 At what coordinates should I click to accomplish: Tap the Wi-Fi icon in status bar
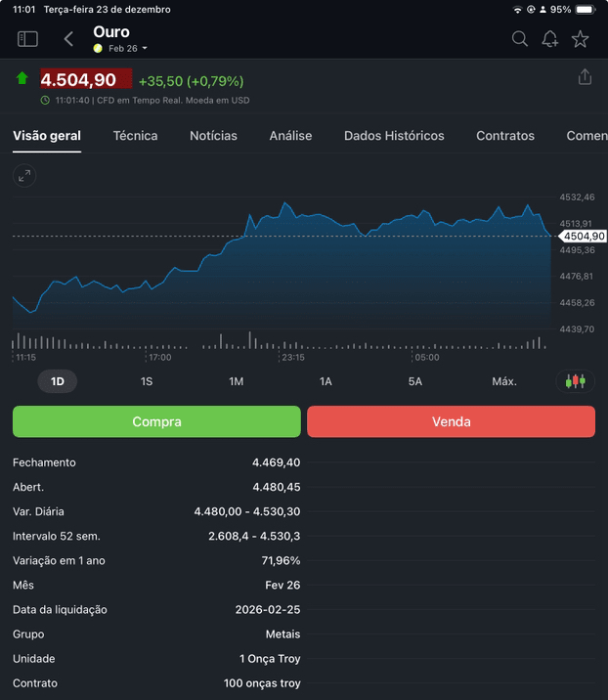(517, 10)
